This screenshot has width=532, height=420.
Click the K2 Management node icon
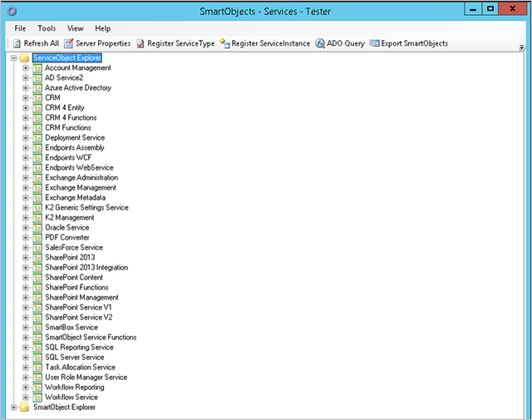[x=37, y=218]
